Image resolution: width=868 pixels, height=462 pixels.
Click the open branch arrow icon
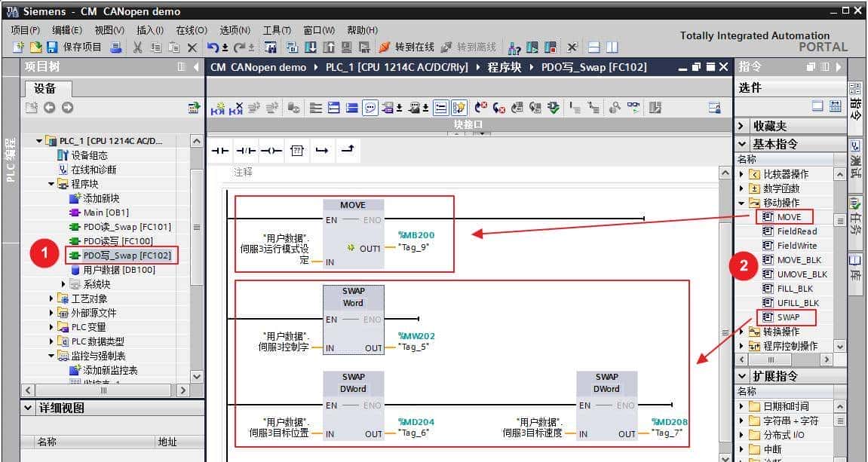point(322,151)
